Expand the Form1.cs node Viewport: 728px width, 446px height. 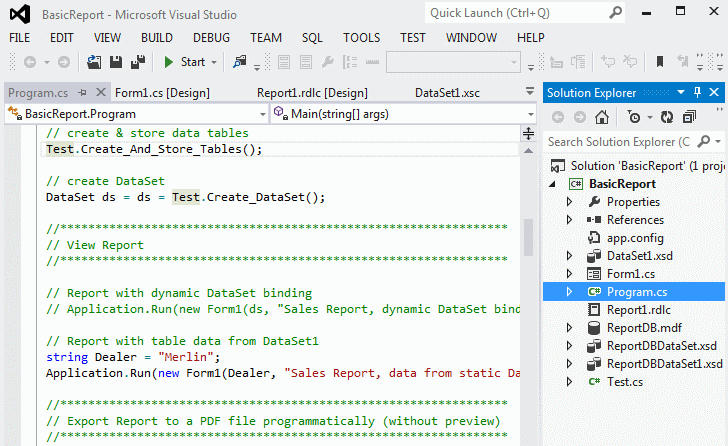[x=570, y=274]
